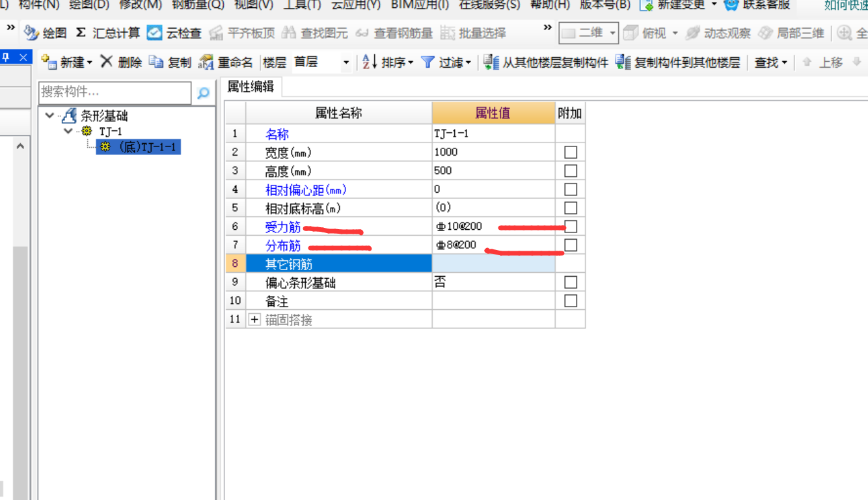Screen dimensions: 868x500
Task: Select (底)TJ-1-1 in the component tree
Action: click(x=139, y=147)
